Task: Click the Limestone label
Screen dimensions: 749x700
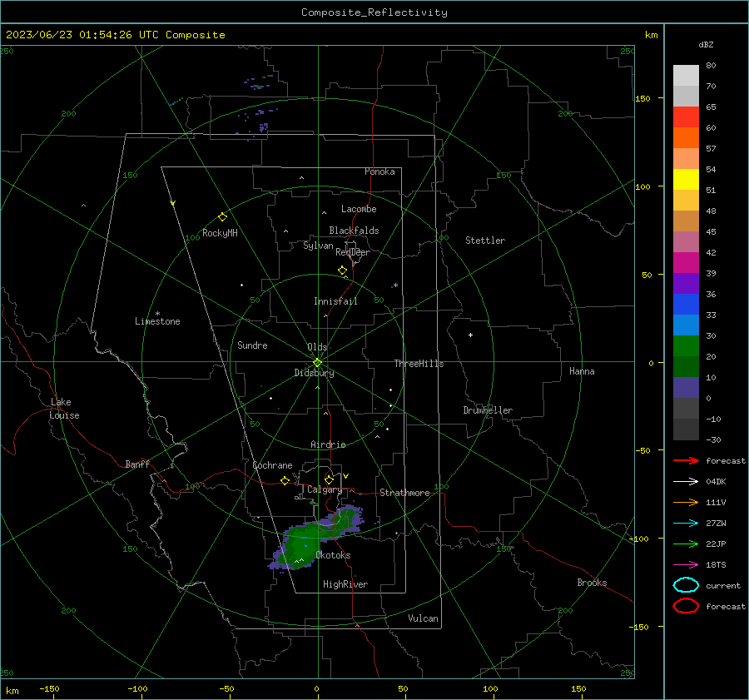Action: coord(157,321)
